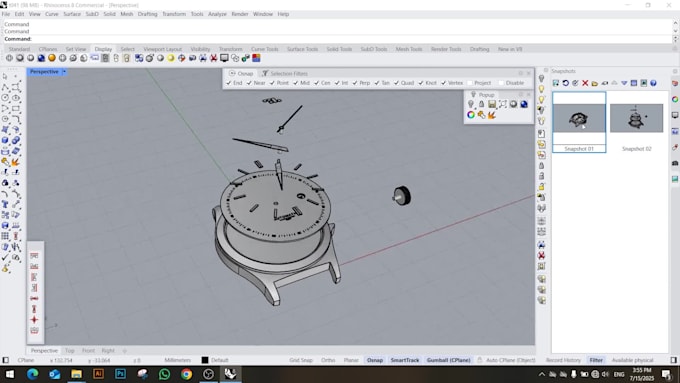Open Photoshop from the taskbar

120,373
